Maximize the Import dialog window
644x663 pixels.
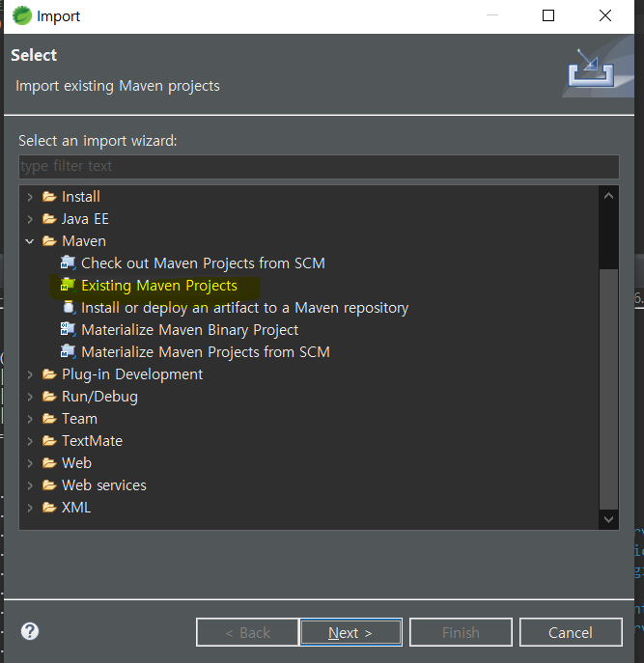pos(548,15)
